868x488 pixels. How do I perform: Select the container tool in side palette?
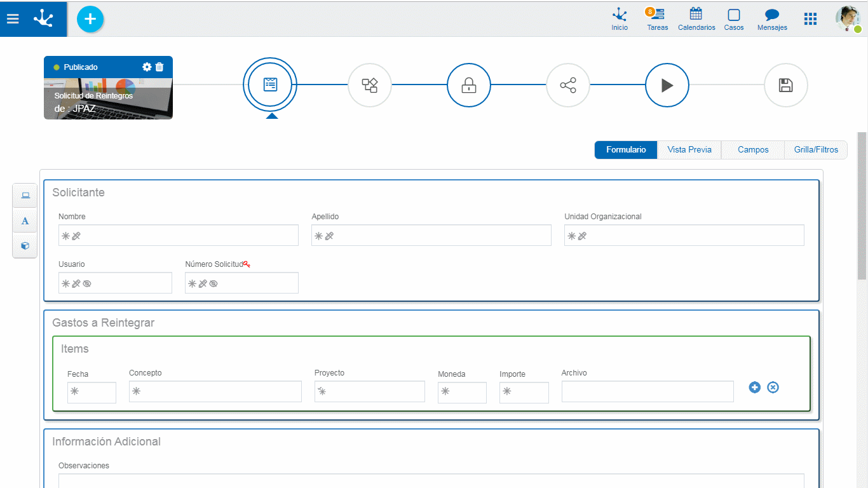(25, 196)
